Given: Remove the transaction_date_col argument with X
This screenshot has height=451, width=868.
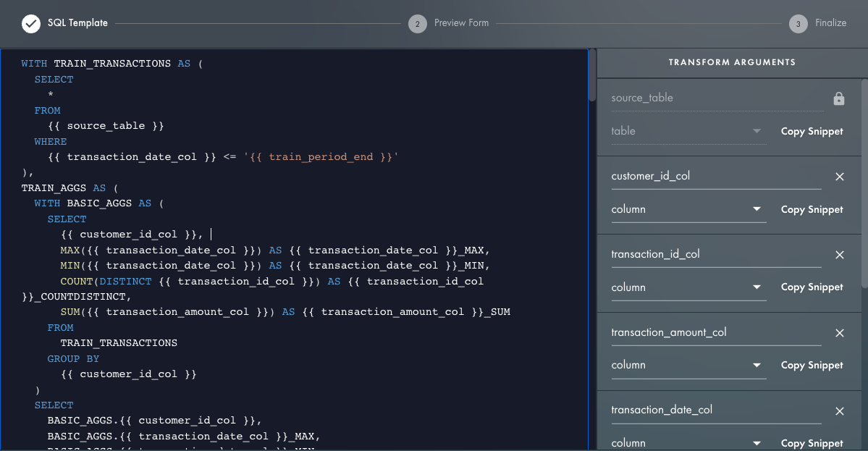Looking at the screenshot, I should coord(840,411).
